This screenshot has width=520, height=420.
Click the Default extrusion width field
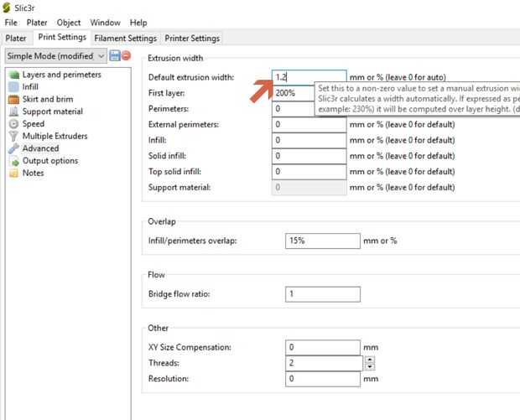click(309, 77)
